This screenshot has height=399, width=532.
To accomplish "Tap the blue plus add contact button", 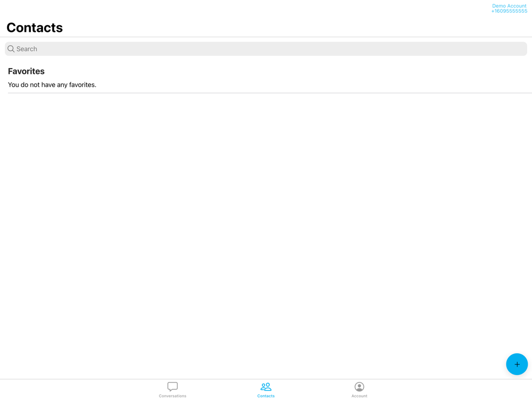I will (x=517, y=364).
